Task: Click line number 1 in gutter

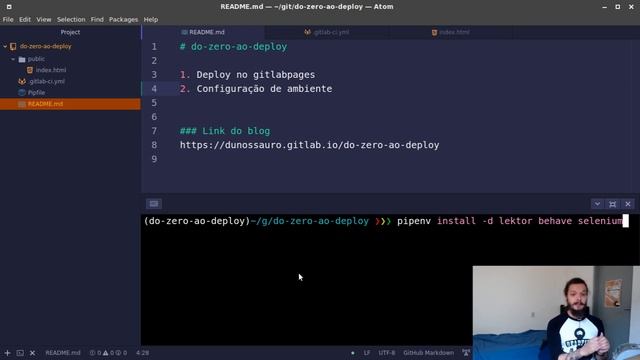Action: click(154, 47)
